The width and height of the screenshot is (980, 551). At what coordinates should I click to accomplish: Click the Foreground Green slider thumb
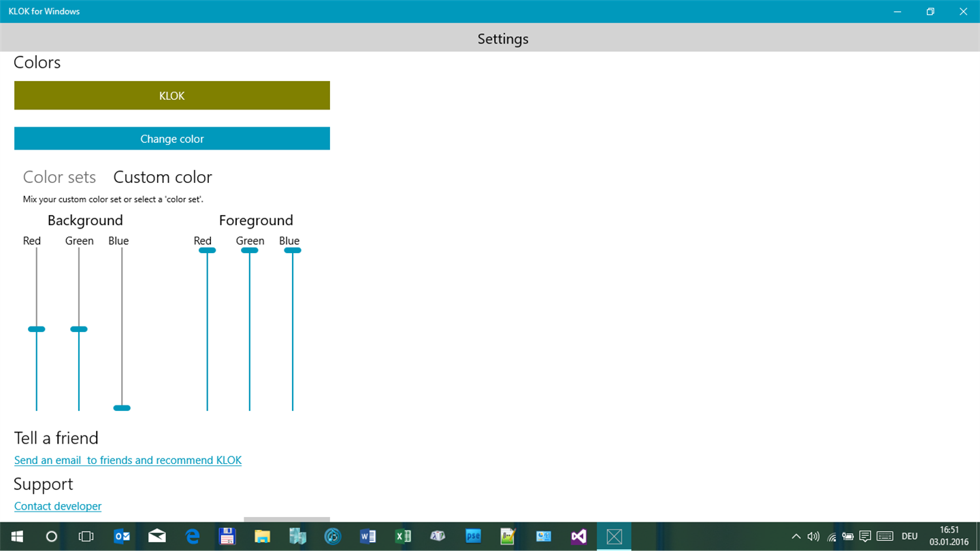pos(250,250)
